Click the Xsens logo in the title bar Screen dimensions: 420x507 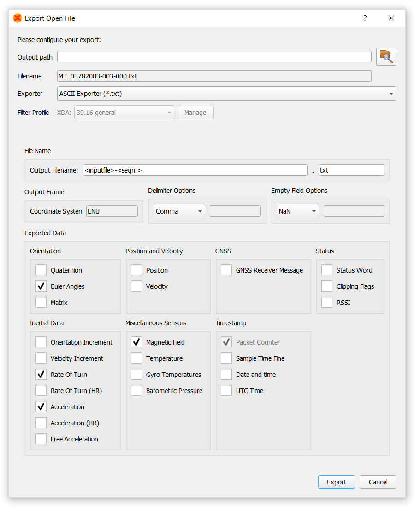17,18
